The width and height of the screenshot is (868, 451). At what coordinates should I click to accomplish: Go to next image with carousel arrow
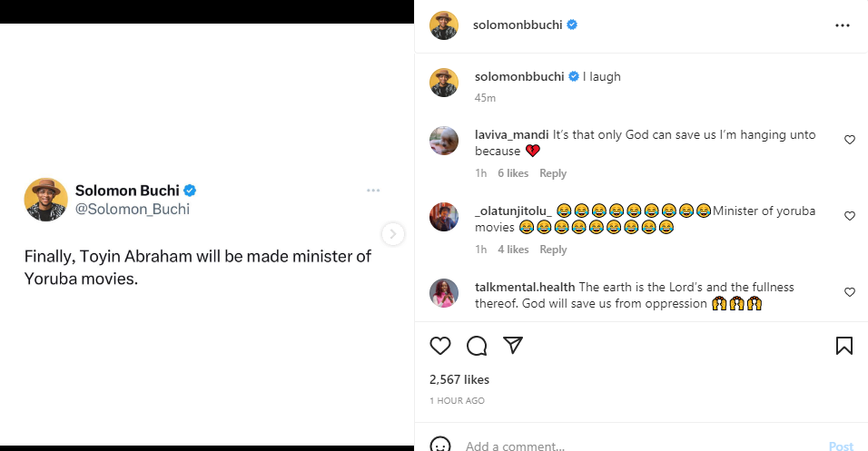coord(393,233)
